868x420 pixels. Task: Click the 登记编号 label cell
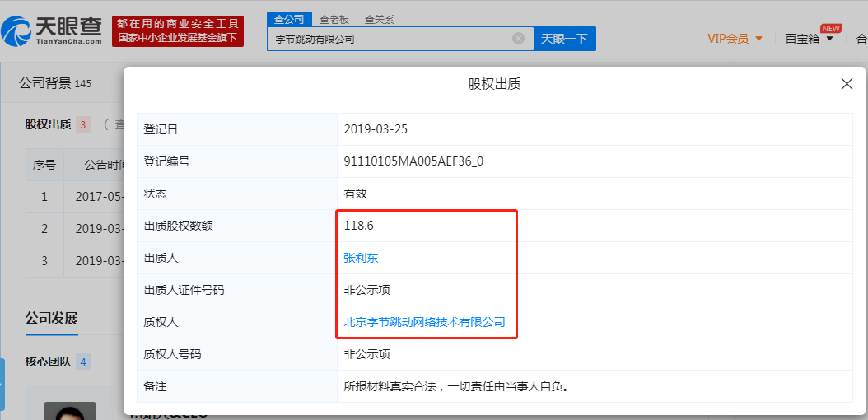click(237, 161)
